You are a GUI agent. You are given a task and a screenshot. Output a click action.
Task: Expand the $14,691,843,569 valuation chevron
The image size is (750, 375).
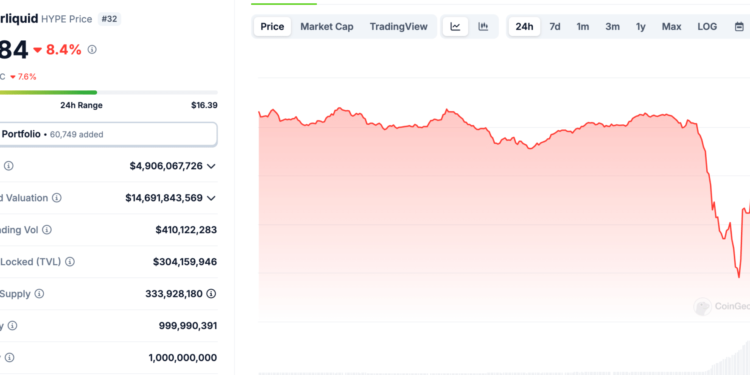pyautogui.click(x=211, y=198)
